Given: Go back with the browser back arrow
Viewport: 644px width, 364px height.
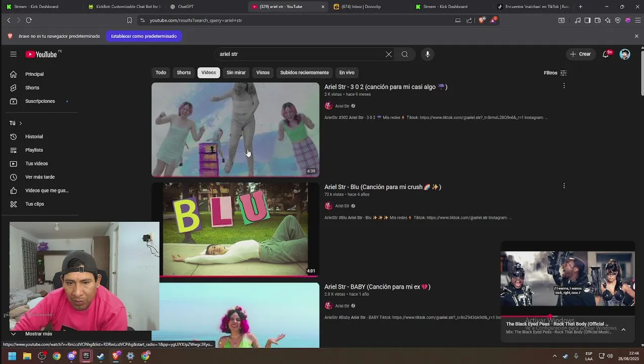Looking at the screenshot, I should (9, 20).
